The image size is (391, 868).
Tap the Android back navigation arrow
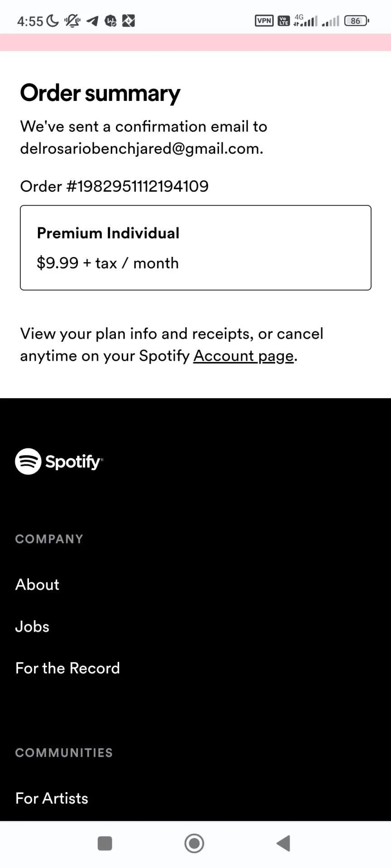click(x=283, y=843)
